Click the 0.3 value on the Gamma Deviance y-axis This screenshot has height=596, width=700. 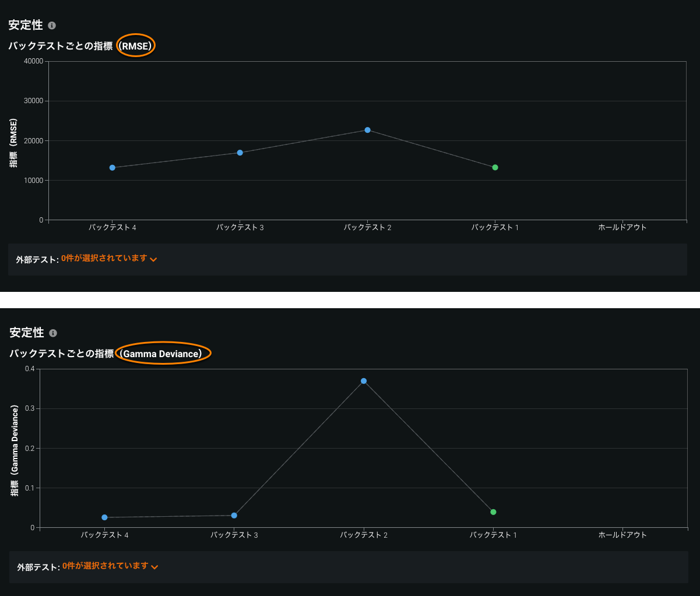point(30,408)
